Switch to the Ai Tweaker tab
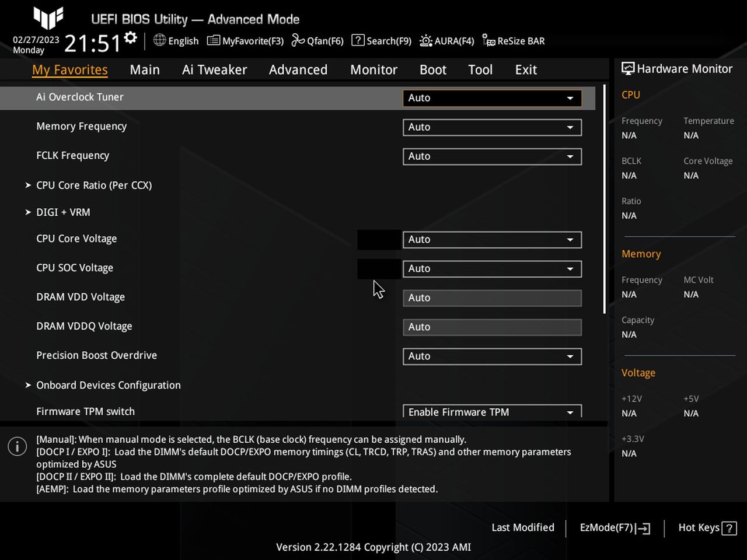This screenshot has width=747, height=560. click(x=214, y=70)
